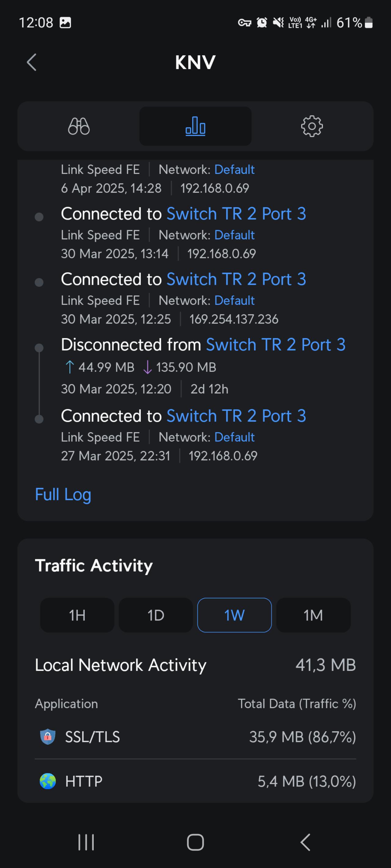Open Switch TR 2 Port 3 from Disconnected entry
The height and width of the screenshot is (868, 391).
coord(276,345)
